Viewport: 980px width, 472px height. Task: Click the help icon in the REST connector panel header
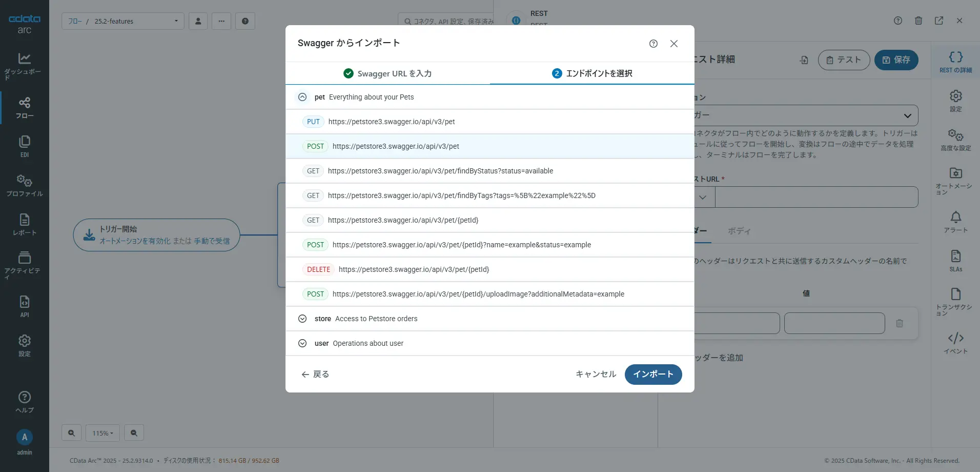pyautogui.click(x=898, y=21)
